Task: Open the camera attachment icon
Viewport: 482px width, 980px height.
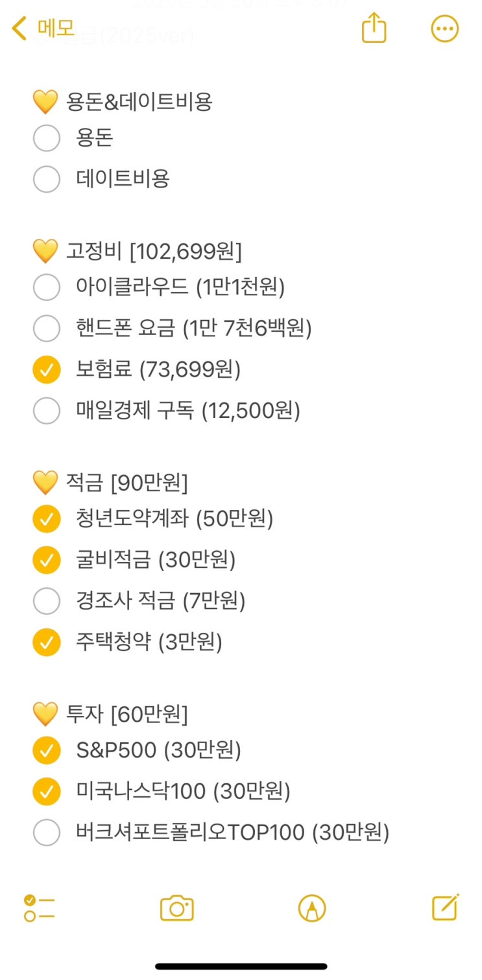Action: (176, 907)
